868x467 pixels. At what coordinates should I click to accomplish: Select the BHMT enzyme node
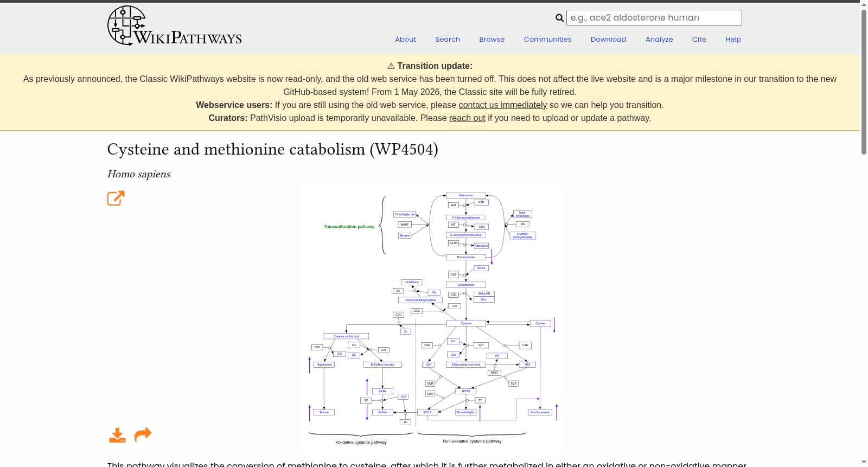click(x=405, y=225)
